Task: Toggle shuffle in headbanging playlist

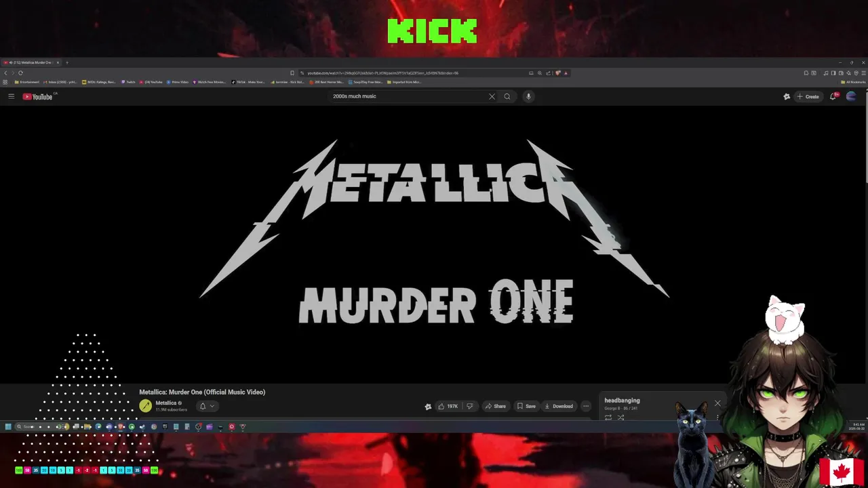Action: coord(620,418)
